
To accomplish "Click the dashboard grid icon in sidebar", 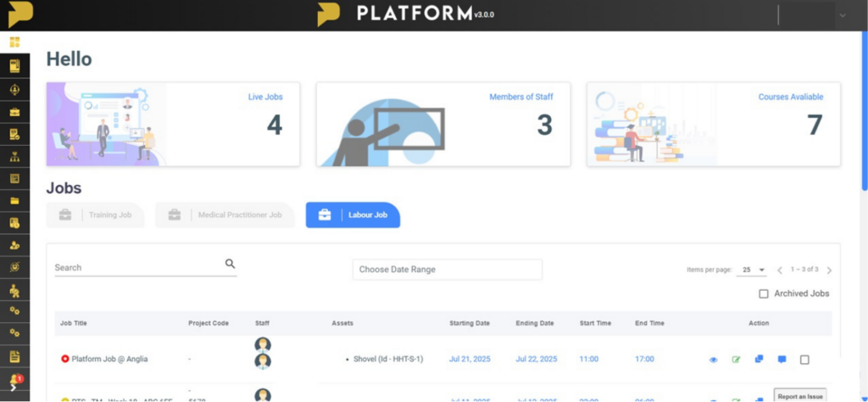I will tap(14, 42).
